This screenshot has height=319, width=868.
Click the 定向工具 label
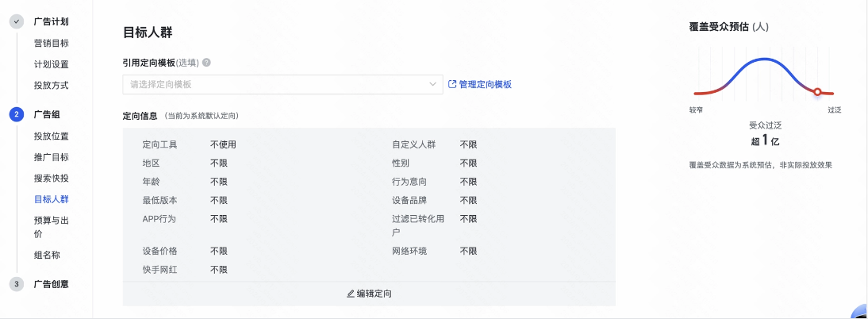(x=159, y=144)
